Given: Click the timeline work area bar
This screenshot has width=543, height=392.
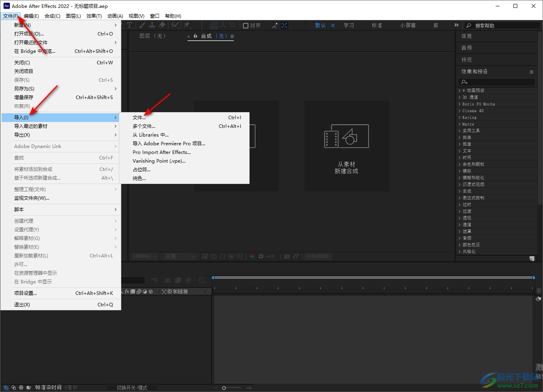Looking at the screenshot, I should (x=373, y=278).
